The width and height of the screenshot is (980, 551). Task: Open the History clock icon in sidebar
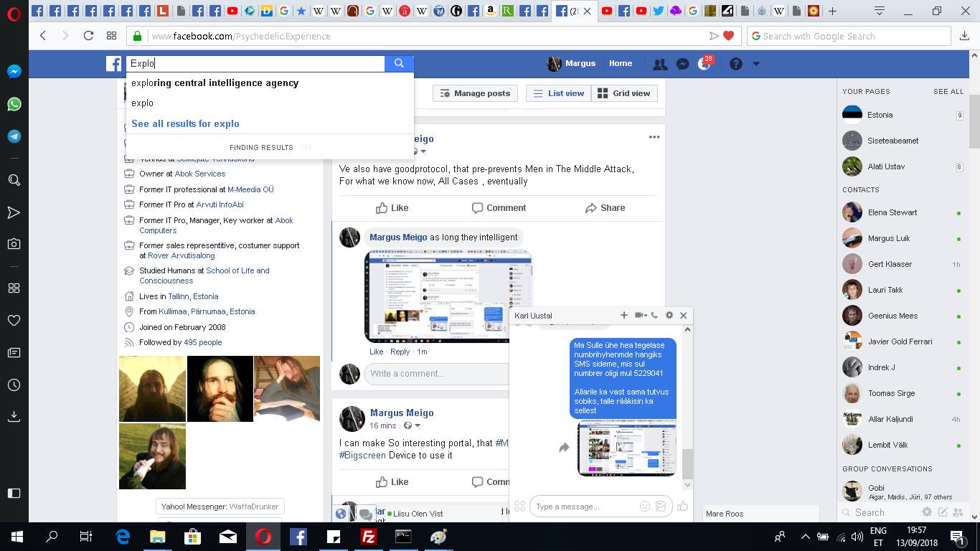click(x=14, y=385)
